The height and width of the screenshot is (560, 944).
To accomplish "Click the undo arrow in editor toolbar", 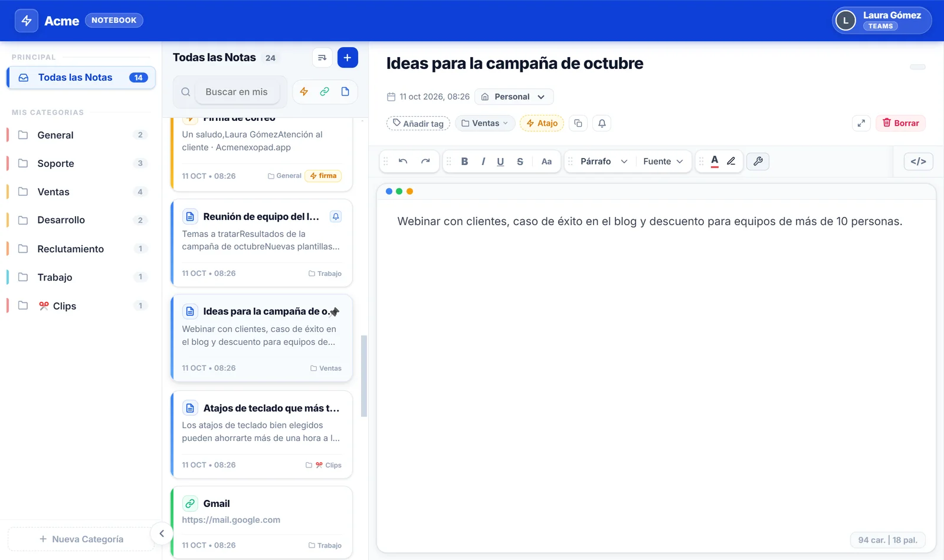I will tap(403, 162).
